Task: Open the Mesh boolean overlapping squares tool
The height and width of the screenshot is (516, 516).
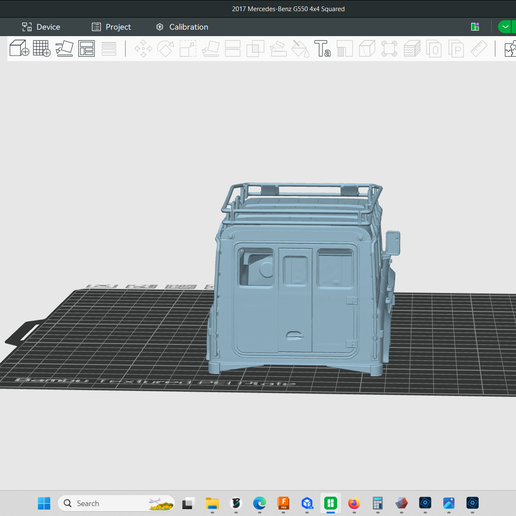Action: pyautogui.click(x=255, y=49)
